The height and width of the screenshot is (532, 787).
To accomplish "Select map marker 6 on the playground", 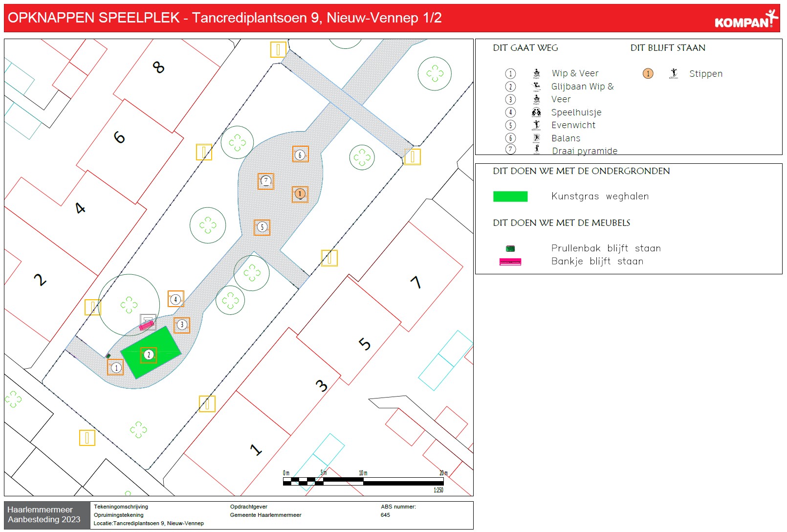I will [x=300, y=155].
